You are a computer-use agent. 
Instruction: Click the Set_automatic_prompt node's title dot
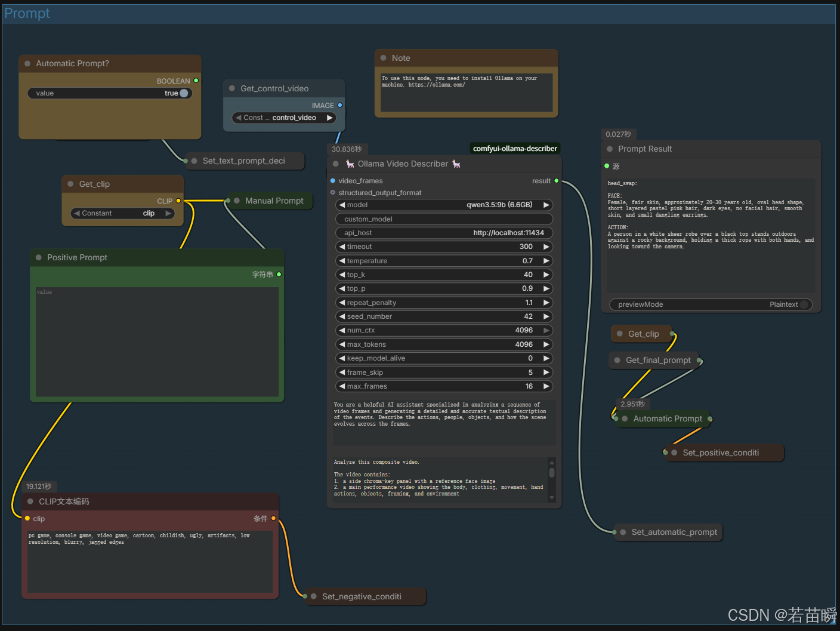pos(623,532)
